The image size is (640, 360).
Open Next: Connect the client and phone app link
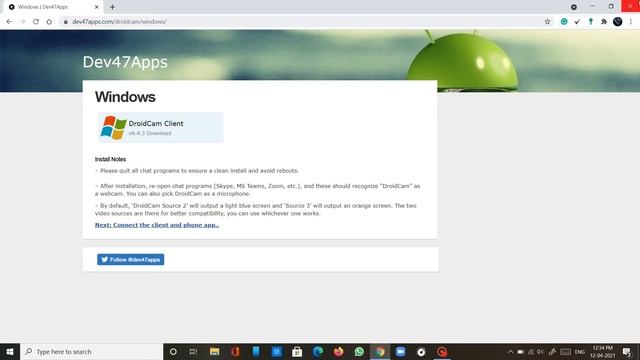pyautogui.click(x=157, y=225)
